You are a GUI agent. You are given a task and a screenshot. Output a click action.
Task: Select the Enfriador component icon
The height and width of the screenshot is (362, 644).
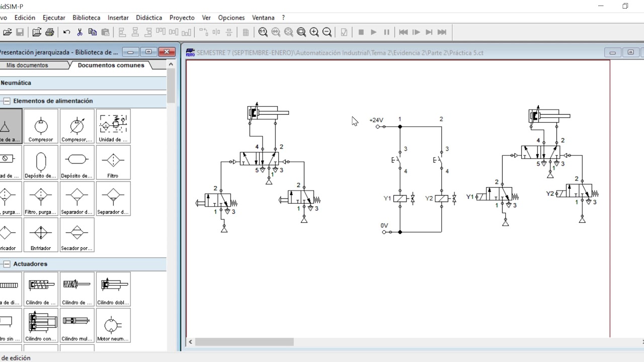[41, 235]
